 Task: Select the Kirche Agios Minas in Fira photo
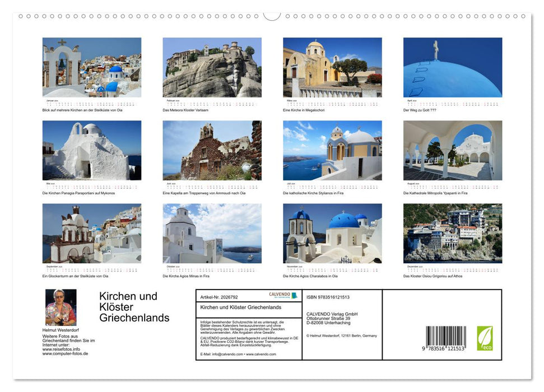(x=212, y=234)
